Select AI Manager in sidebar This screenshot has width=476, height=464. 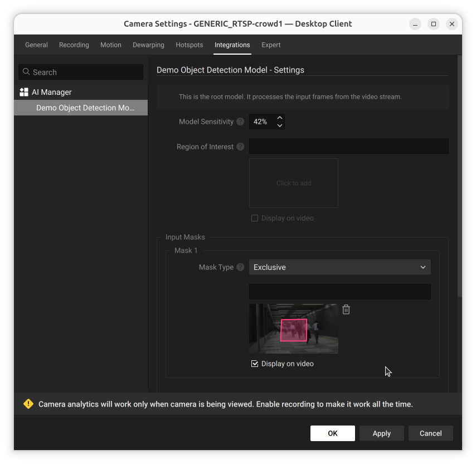(81, 92)
